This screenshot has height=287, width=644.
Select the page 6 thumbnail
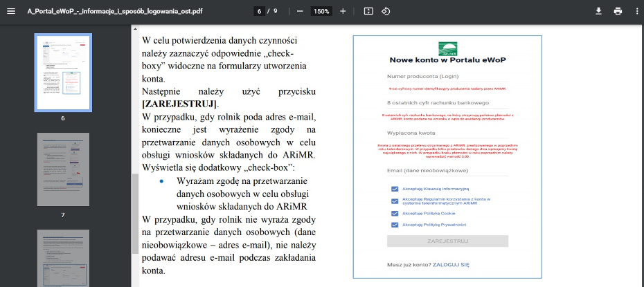pos(63,73)
